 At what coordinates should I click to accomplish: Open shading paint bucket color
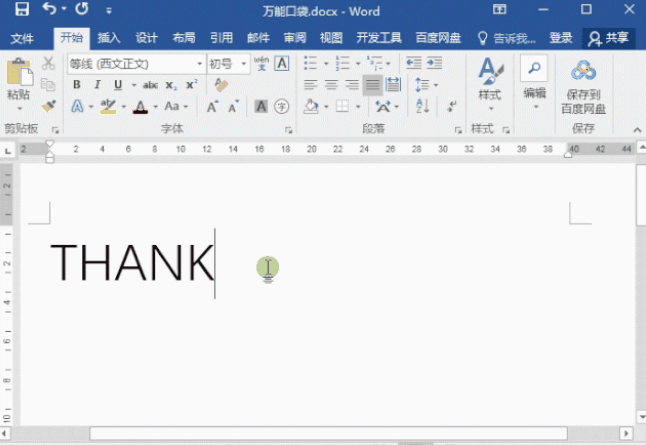click(x=311, y=107)
